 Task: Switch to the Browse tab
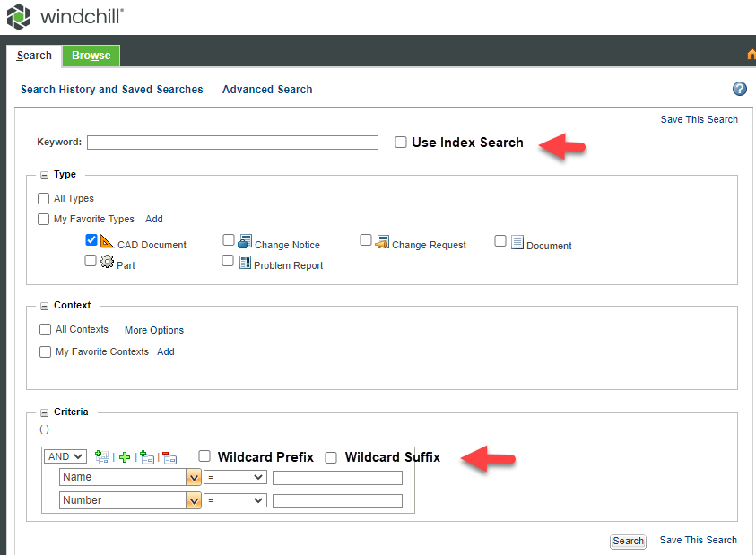[91, 56]
